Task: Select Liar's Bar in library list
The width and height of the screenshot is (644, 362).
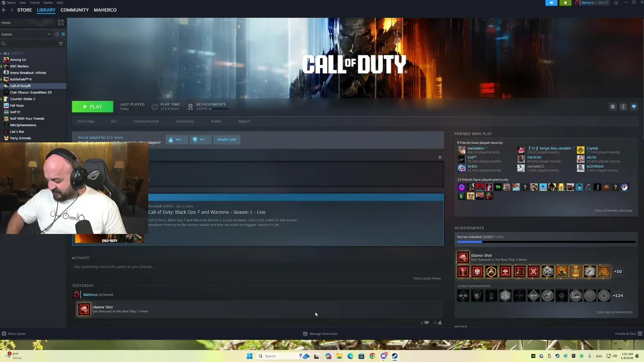Action: pyautogui.click(x=17, y=132)
